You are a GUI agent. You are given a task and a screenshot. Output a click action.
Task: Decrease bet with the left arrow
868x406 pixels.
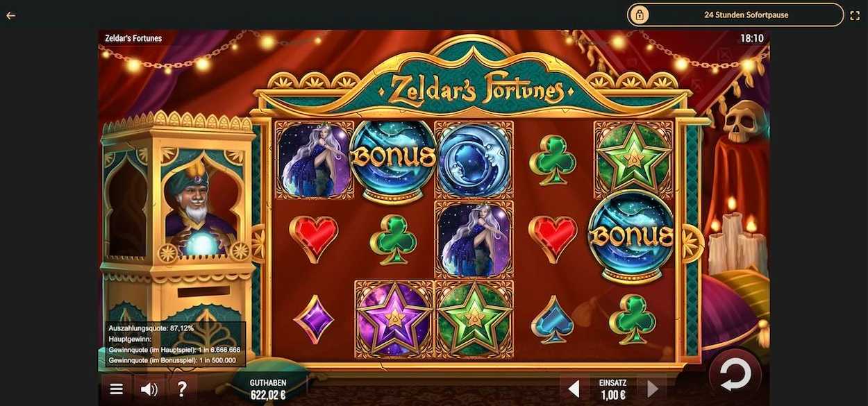[x=574, y=389]
